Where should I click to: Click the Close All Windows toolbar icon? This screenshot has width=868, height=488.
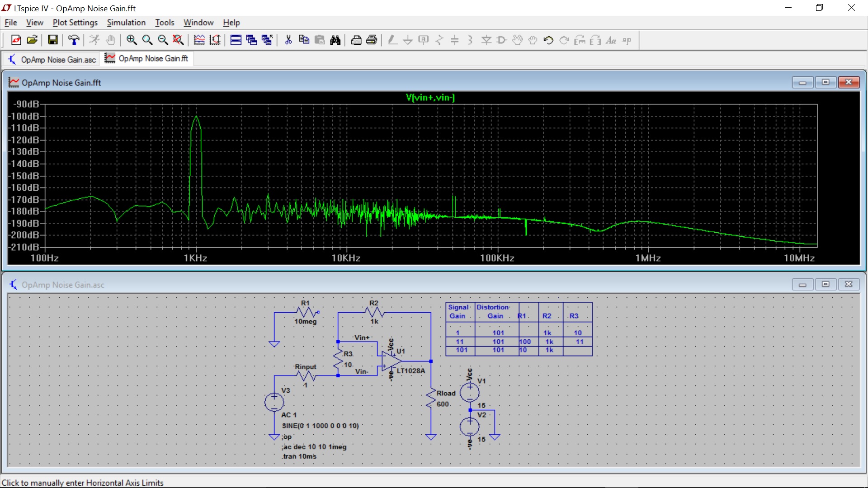(267, 40)
